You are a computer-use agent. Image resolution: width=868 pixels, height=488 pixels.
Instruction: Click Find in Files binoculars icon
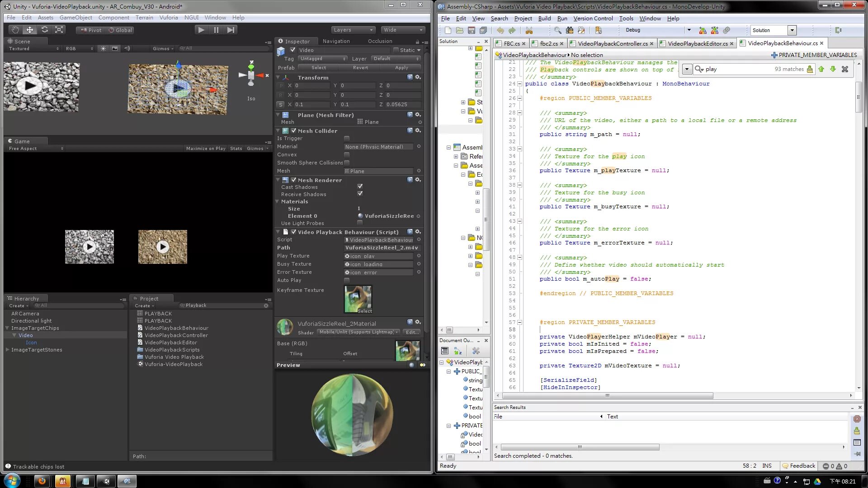(x=569, y=30)
